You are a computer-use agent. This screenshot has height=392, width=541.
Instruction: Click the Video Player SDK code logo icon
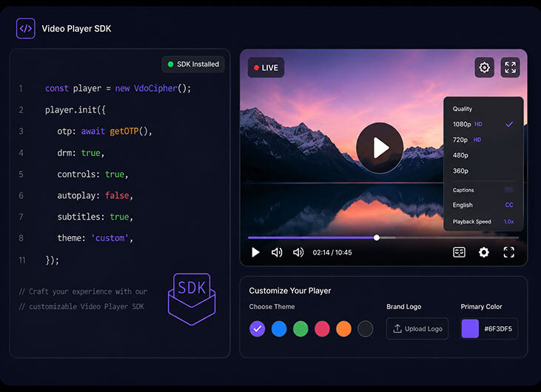click(25, 28)
